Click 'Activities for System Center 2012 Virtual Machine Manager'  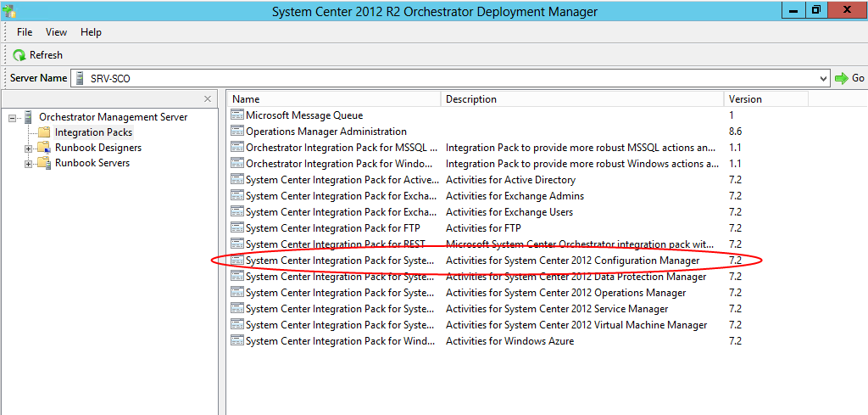[x=576, y=325]
